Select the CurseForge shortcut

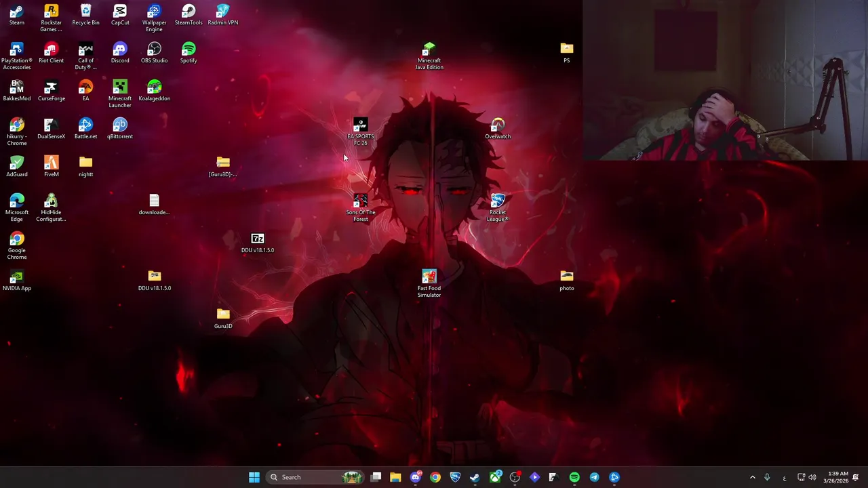coord(51,91)
